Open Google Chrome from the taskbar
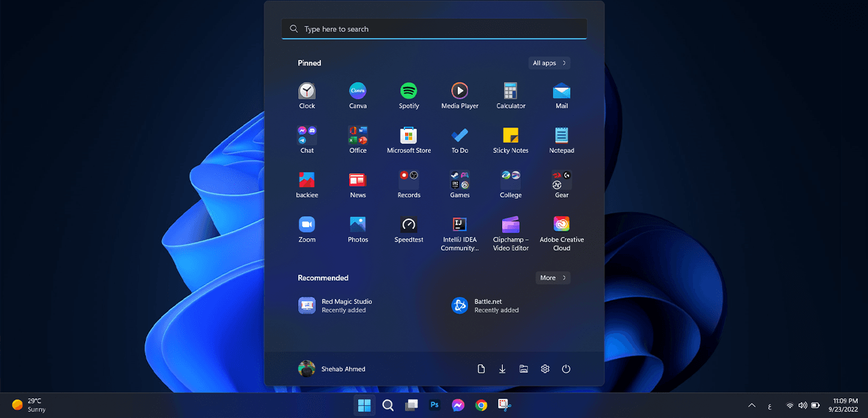 click(481, 405)
